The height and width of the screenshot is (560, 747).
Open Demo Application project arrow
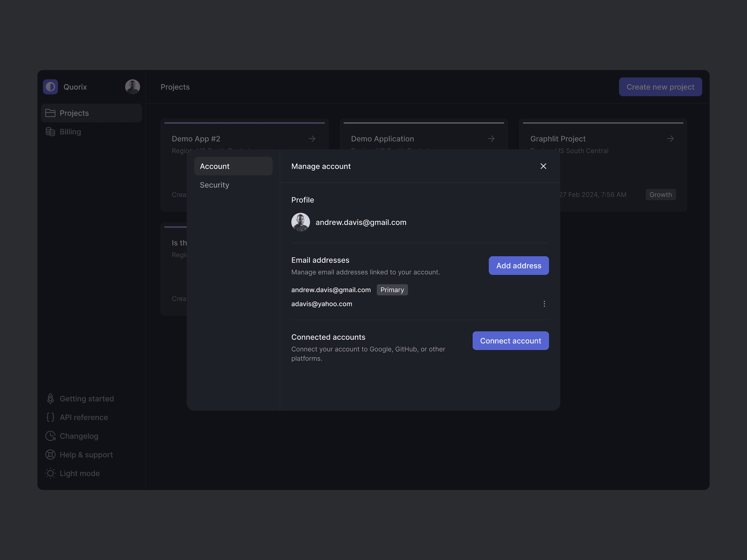[491, 139]
